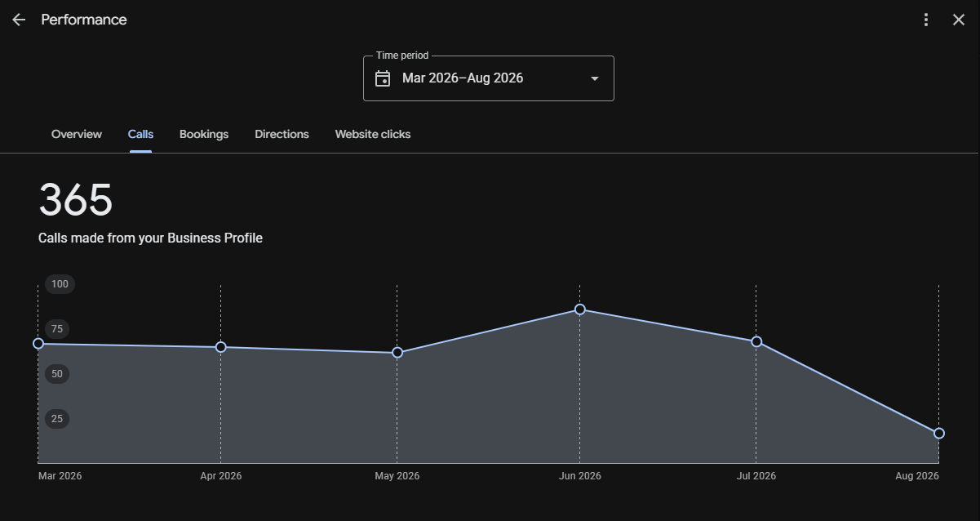
Task: Select the Calls tab
Action: point(140,134)
